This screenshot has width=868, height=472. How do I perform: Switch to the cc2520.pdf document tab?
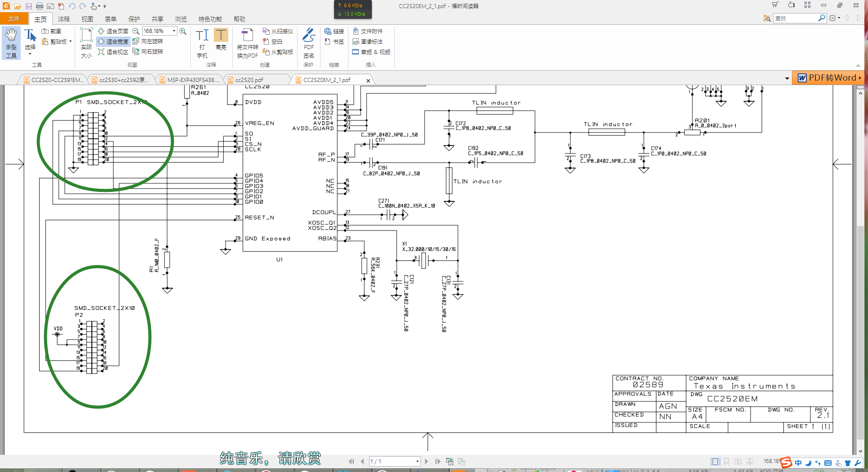point(249,80)
